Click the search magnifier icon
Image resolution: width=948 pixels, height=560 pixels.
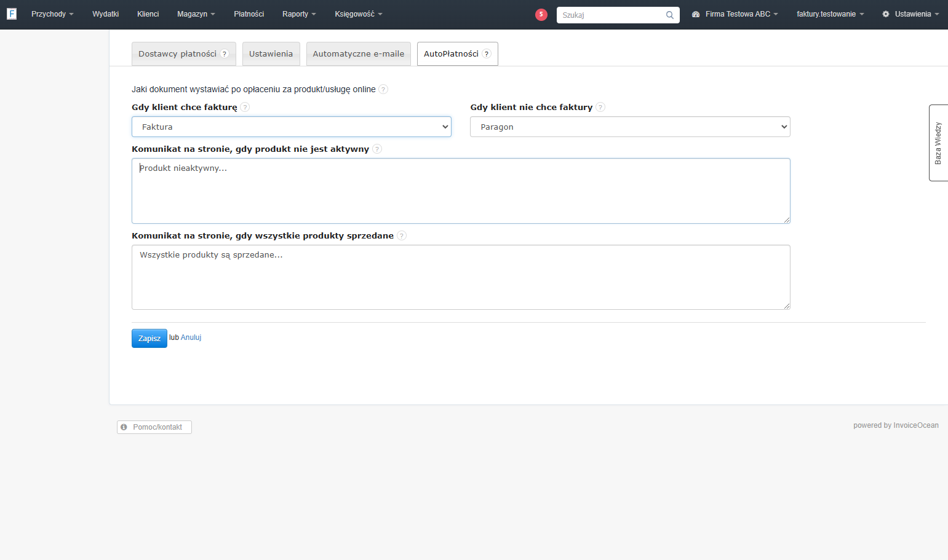point(670,15)
